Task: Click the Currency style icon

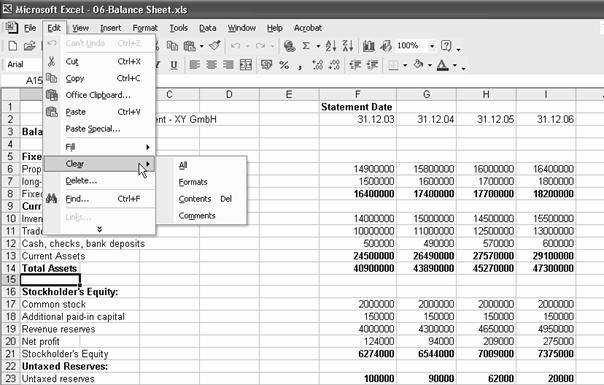Action: click(266, 65)
